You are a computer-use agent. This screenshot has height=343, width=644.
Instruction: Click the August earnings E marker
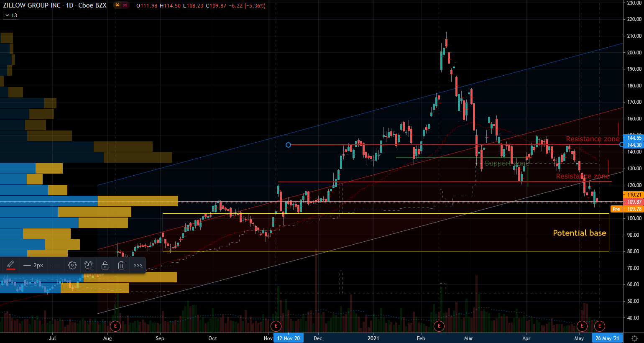[x=115, y=326]
